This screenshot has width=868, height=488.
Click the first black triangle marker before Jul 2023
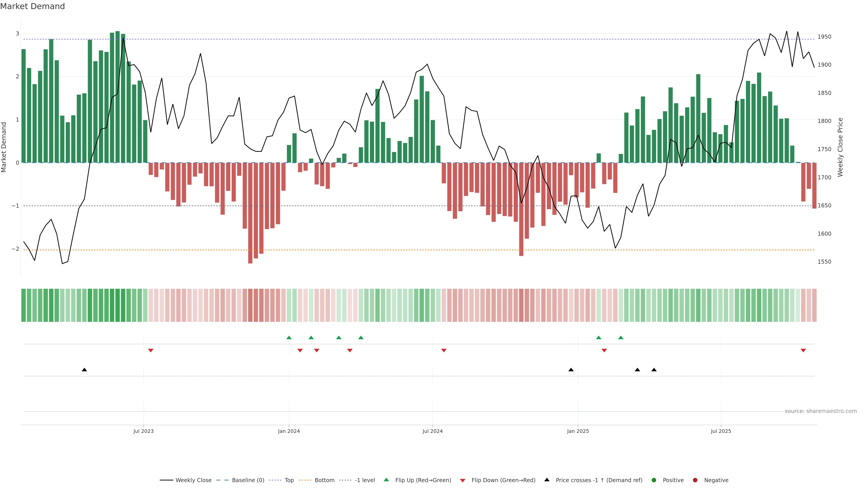[x=84, y=370]
